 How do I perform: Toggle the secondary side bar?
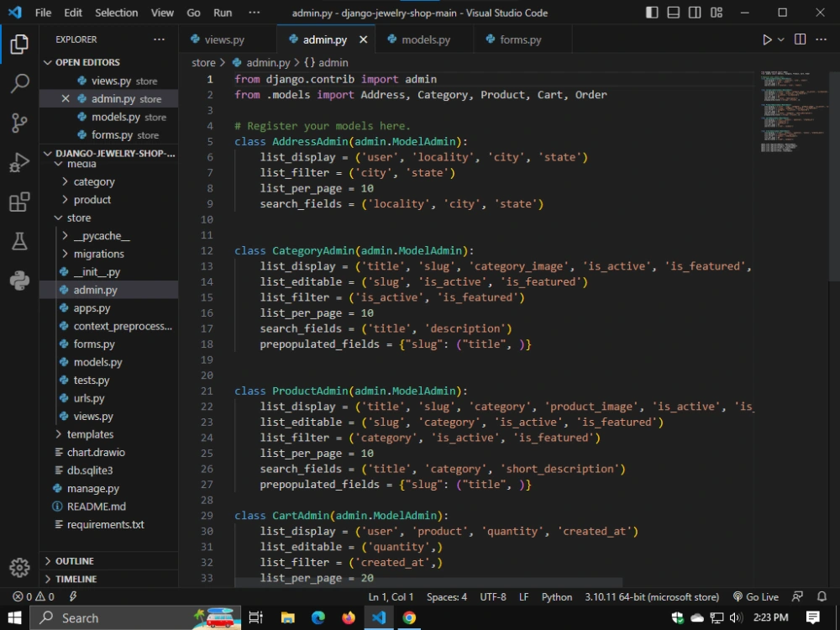coord(696,13)
